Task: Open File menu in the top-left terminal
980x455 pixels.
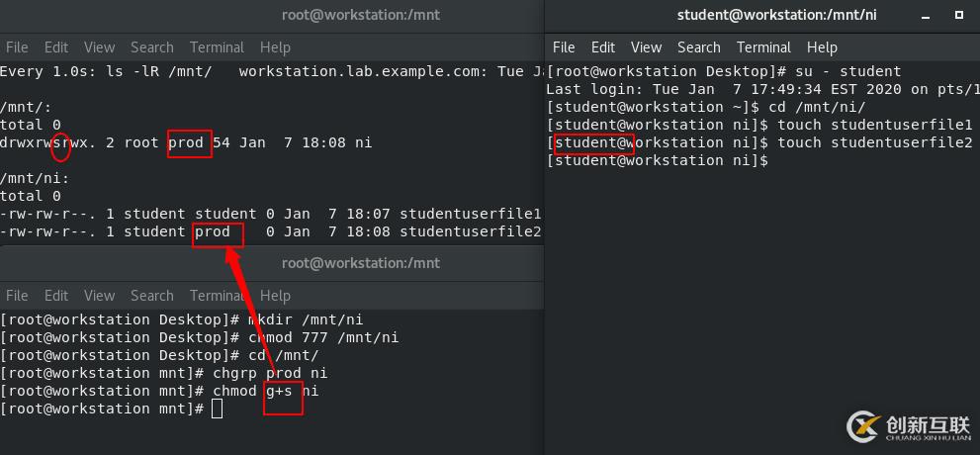Action: (17, 47)
